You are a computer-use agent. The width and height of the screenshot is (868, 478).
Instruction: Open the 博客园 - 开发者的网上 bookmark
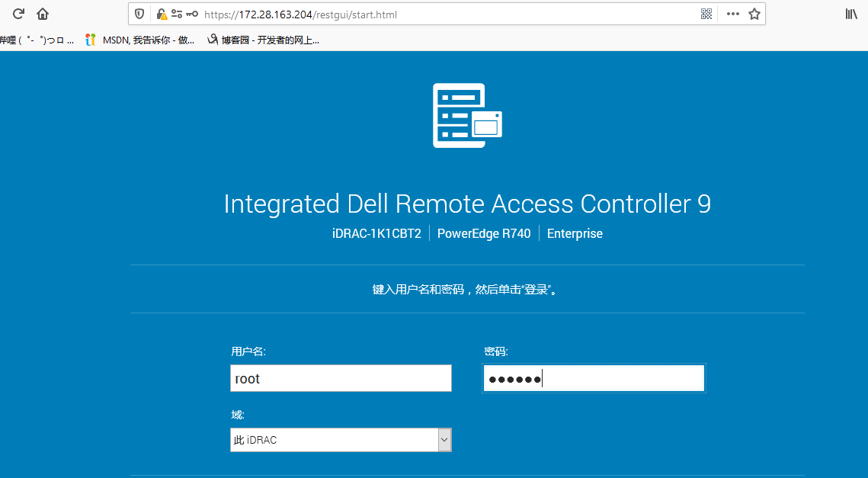tap(263, 40)
